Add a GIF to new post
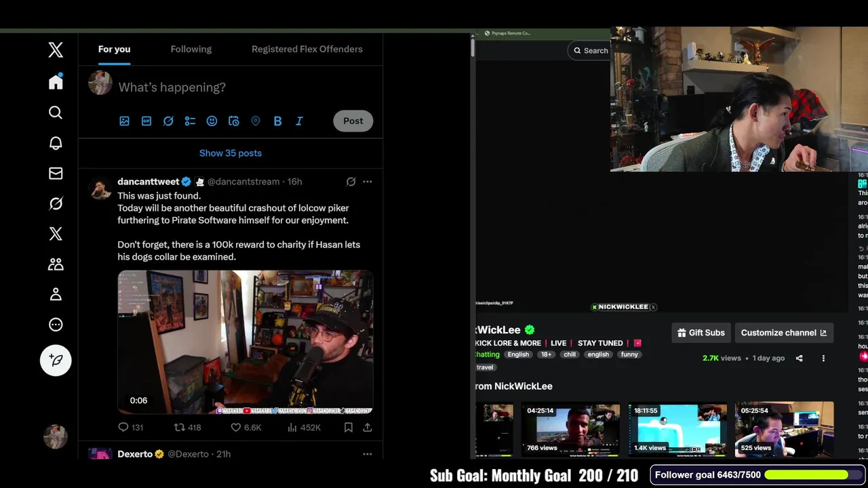The height and width of the screenshot is (488, 868). [x=146, y=121]
